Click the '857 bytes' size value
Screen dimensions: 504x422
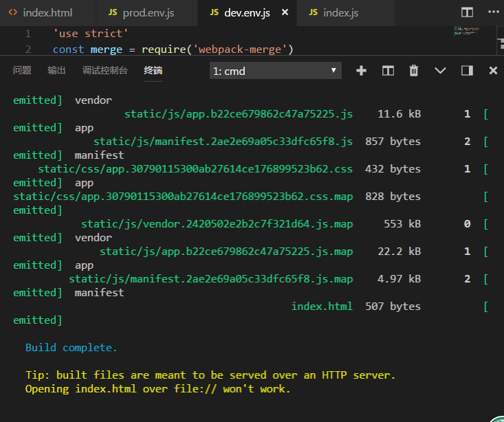[x=393, y=142]
